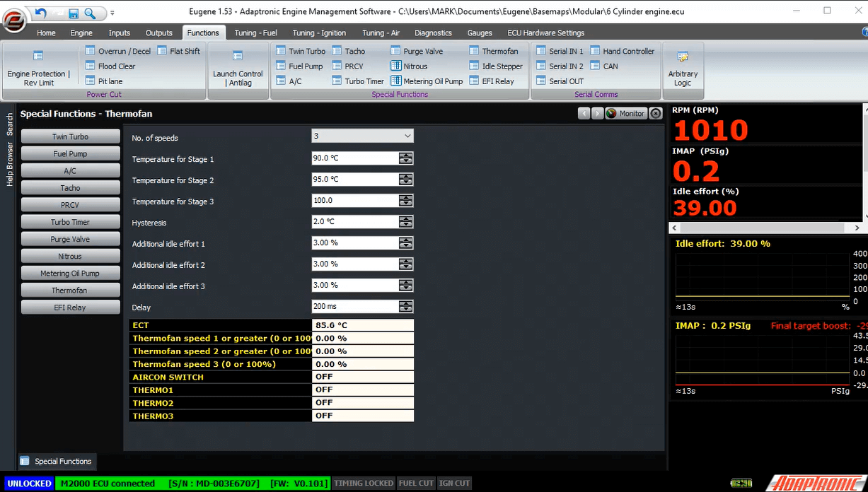The width and height of the screenshot is (868, 492).
Task: Open Serial OUT settings
Action: tap(560, 81)
